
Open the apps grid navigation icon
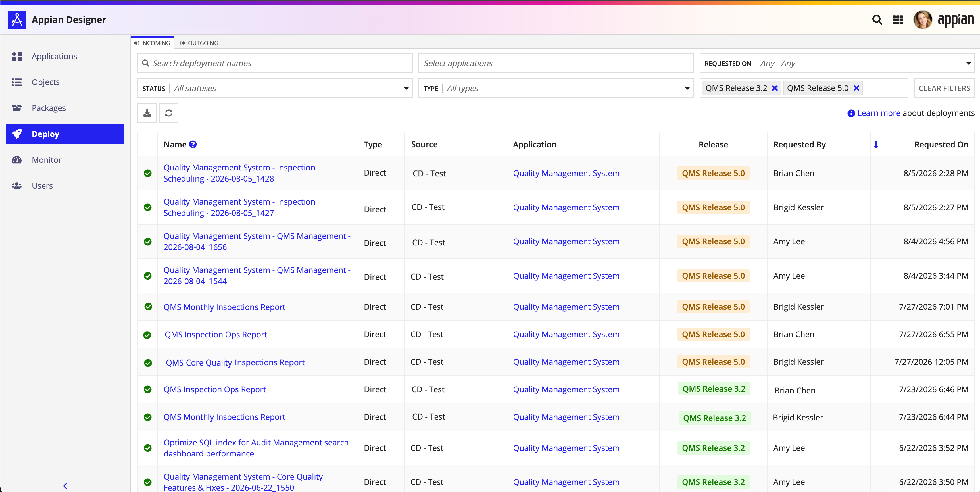(898, 20)
